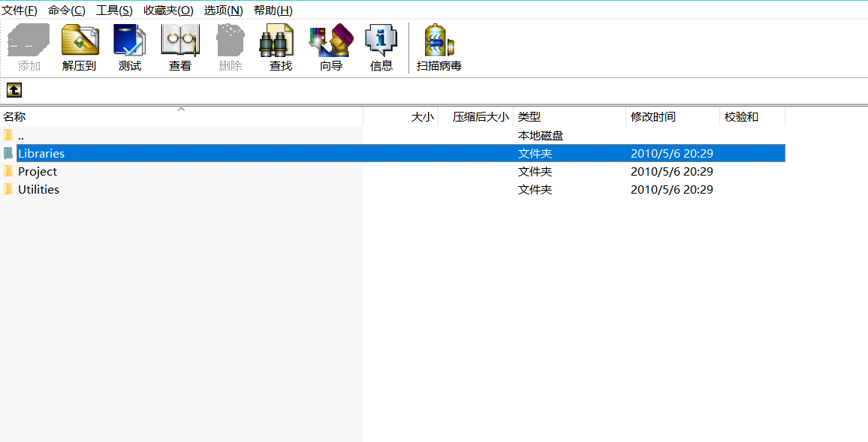868x442 pixels.
Task: Click 文件夹 type in the Project row
Action: pyautogui.click(x=535, y=172)
